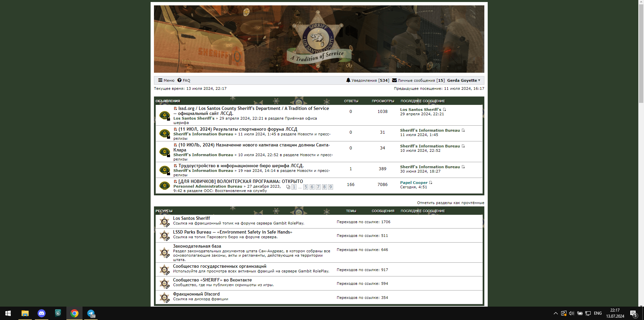
Task: Show hidden system tray icons
Action: coord(555,313)
